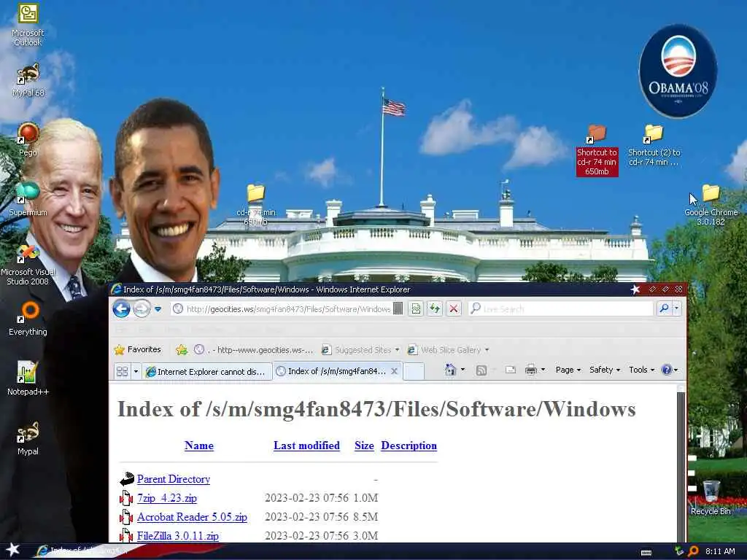Select Microsoft Outlook desktop icon

point(28,25)
